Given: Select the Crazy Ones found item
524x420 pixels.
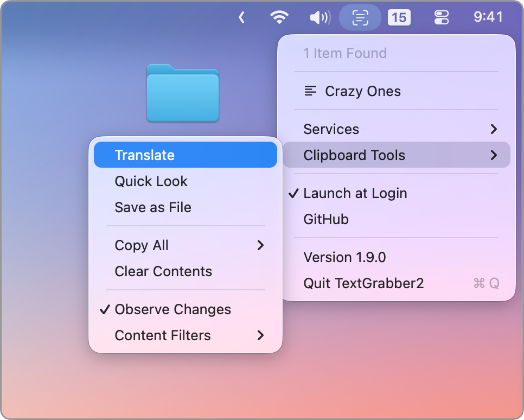Looking at the screenshot, I should 362,91.
